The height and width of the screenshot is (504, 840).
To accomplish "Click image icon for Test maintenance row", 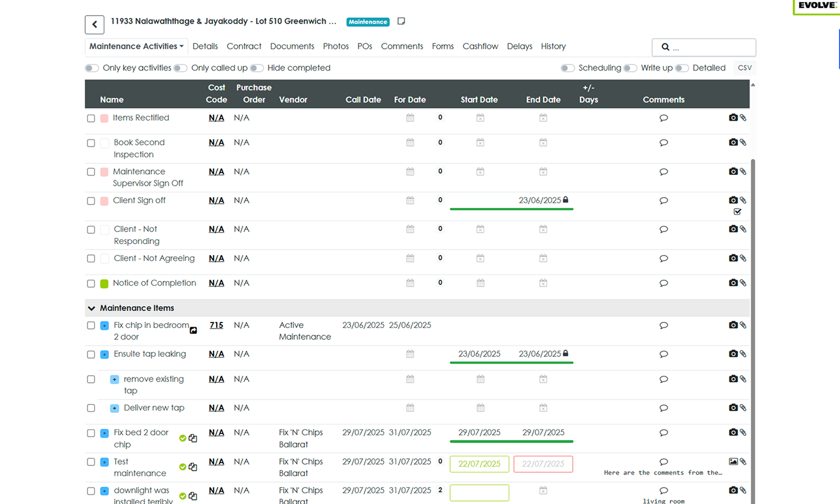I will [733, 462].
